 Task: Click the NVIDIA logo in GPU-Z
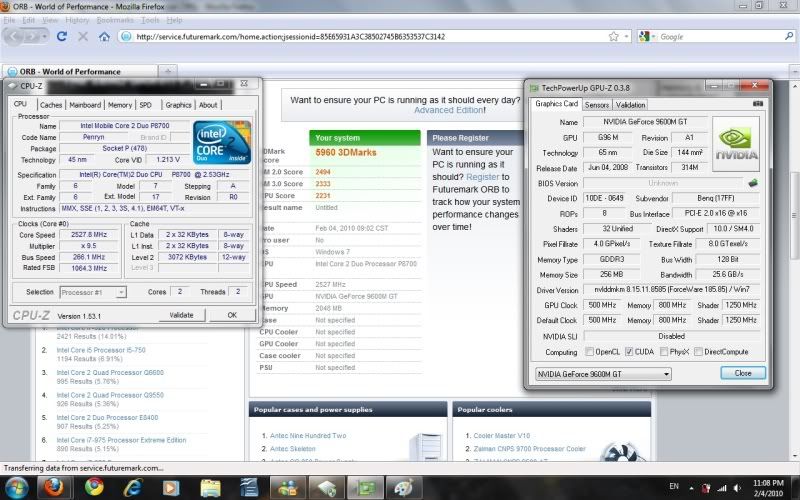point(736,143)
